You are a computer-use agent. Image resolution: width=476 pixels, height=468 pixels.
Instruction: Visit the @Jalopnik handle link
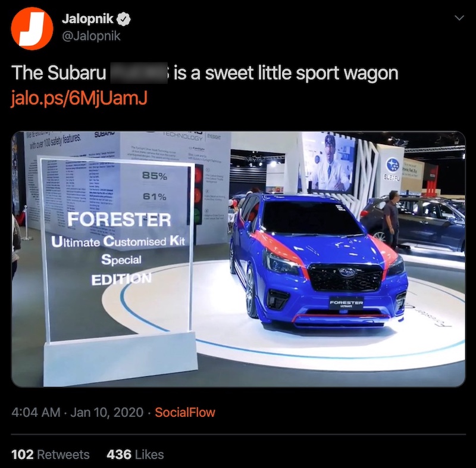pyautogui.click(x=91, y=36)
